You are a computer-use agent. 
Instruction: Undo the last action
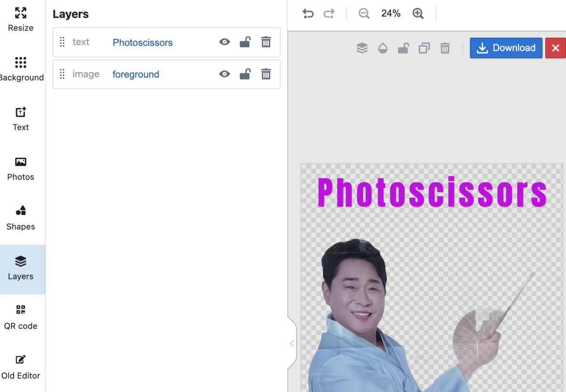click(308, 14)
